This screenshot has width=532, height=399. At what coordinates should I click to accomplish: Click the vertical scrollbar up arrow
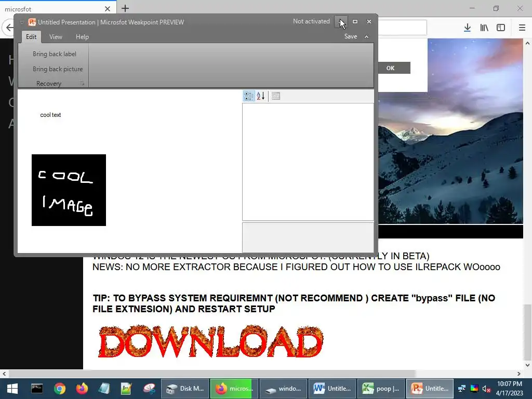coord(527,43)
